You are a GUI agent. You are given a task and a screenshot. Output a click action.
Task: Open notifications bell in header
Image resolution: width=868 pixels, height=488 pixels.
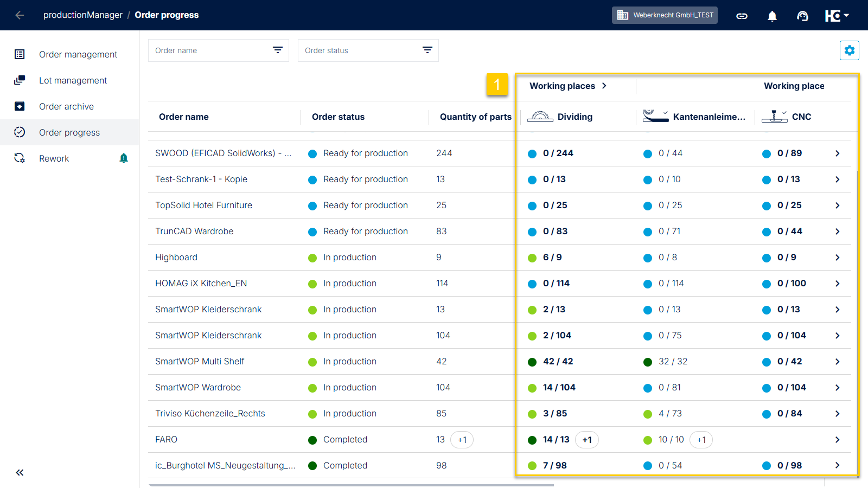(772, 16)
